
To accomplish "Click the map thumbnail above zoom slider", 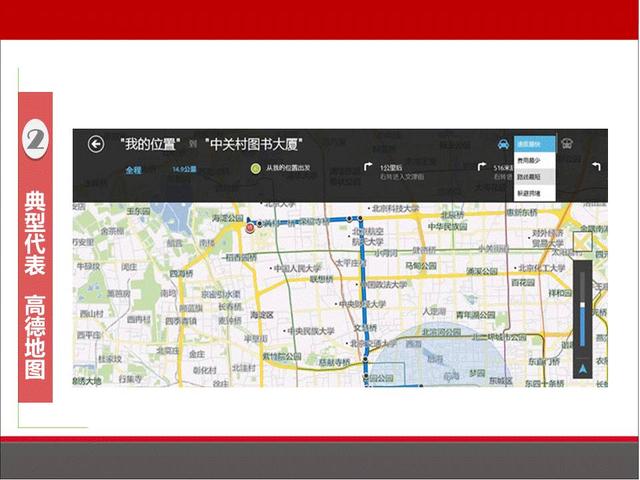I will pos(582,242).
